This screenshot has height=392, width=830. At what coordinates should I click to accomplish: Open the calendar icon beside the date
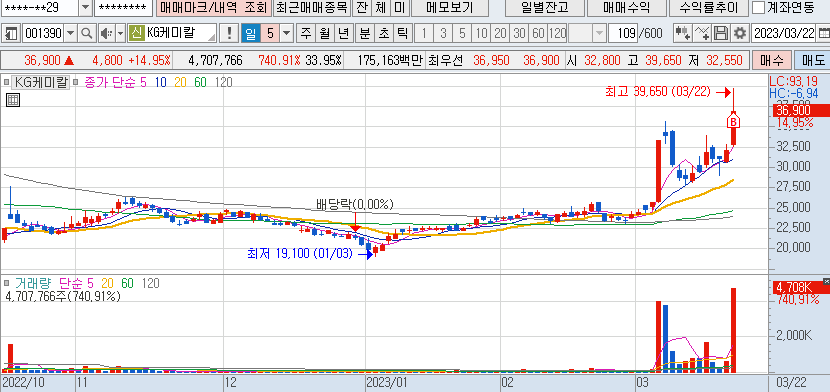click(x=822, y=33)
